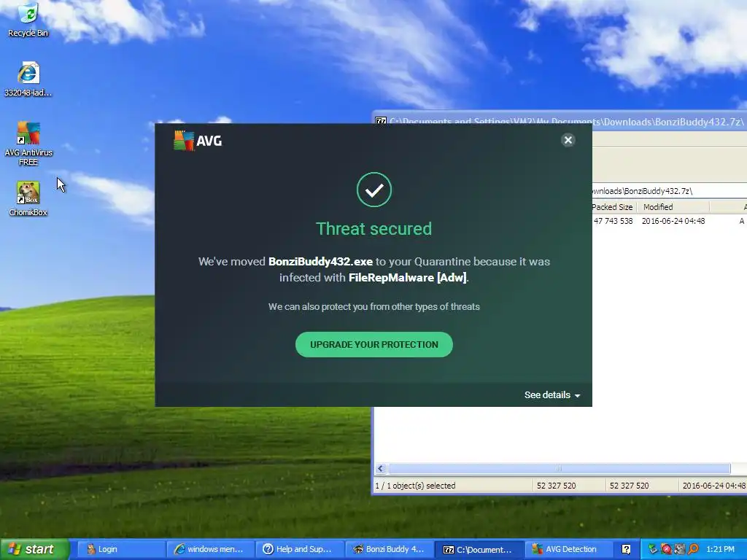Click the 7-Zip horizontal scrollbar left arrow

(380, 469)
